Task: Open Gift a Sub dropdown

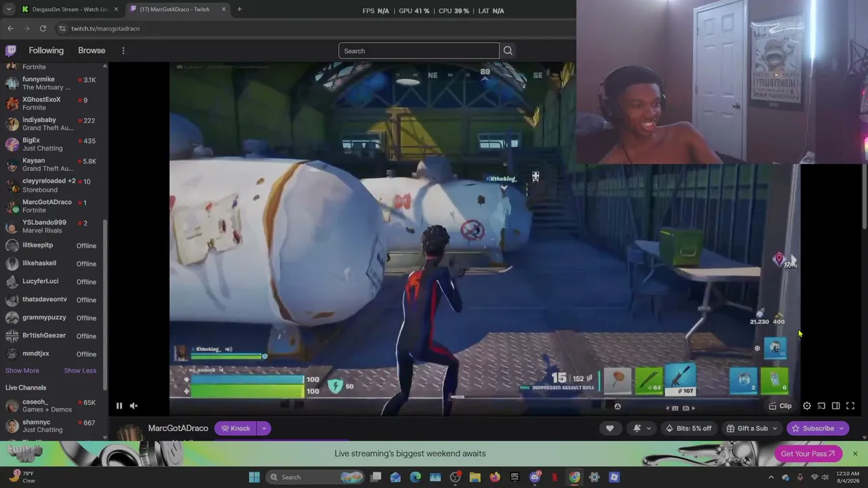Action: pyautogui.click(x=751, y=428)
